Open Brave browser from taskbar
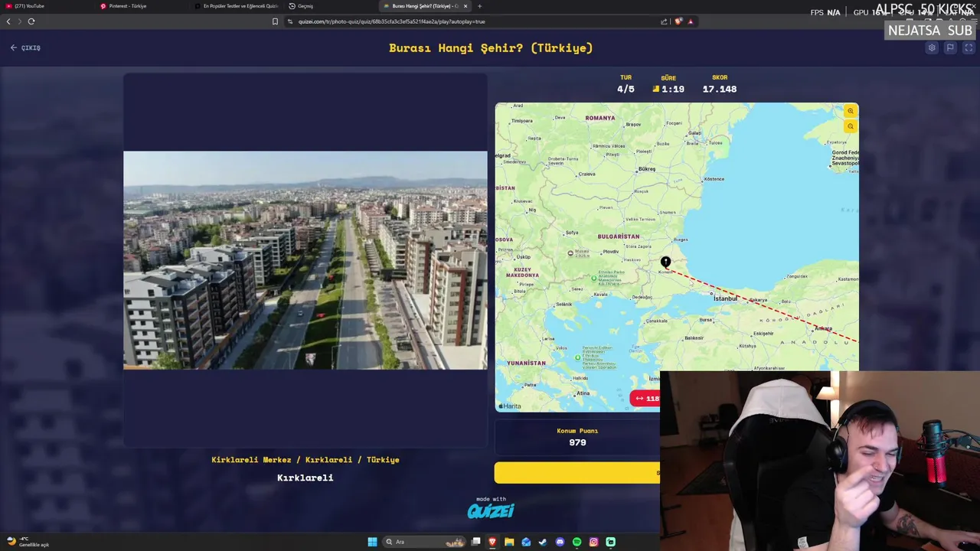 492,542
